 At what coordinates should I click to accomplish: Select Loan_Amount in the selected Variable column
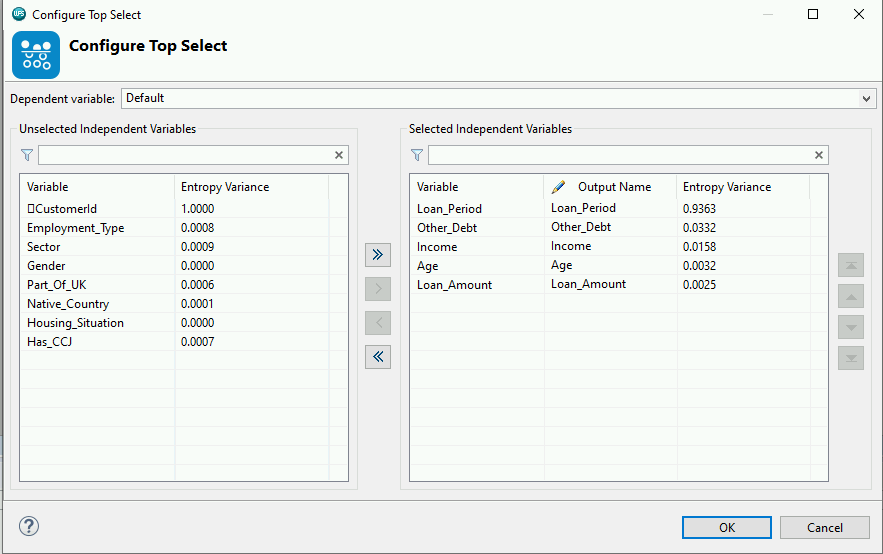[454, 285]
